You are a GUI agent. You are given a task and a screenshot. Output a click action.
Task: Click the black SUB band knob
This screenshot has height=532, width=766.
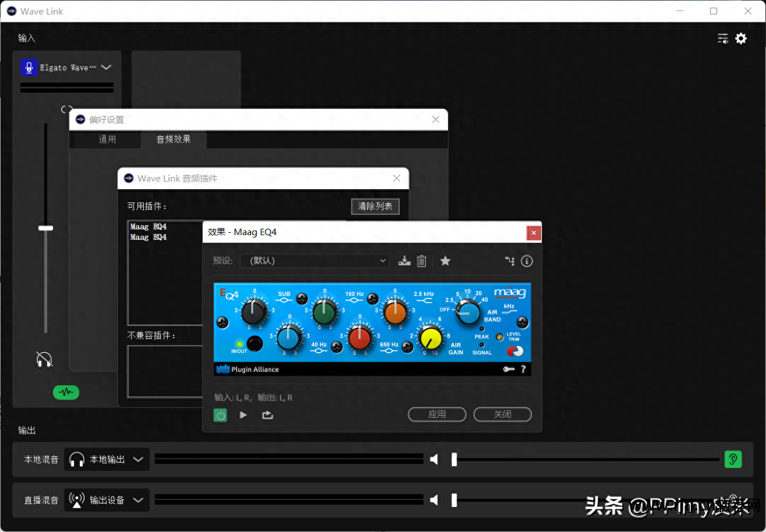click(254, 311)
